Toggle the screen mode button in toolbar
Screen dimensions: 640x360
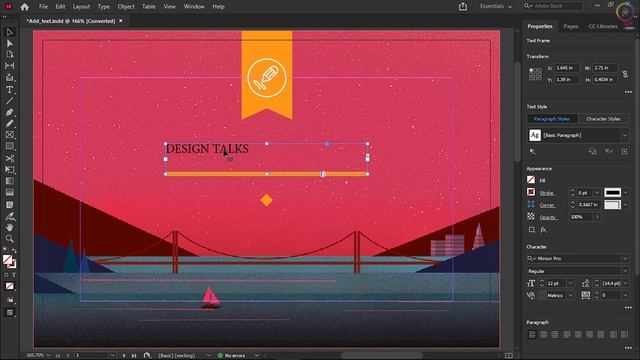tap(10, 313)
